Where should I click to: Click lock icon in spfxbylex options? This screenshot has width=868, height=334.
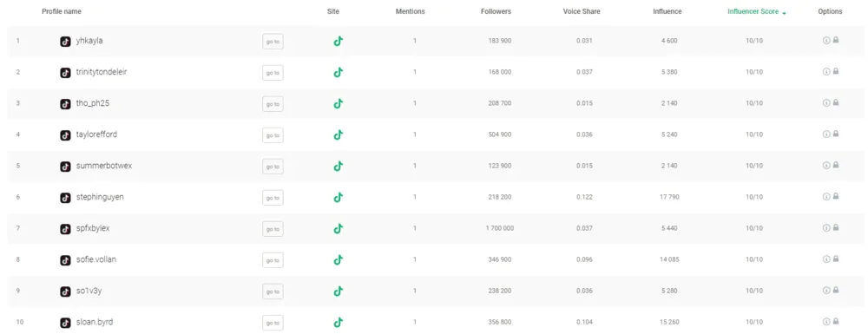click(835, 227)
